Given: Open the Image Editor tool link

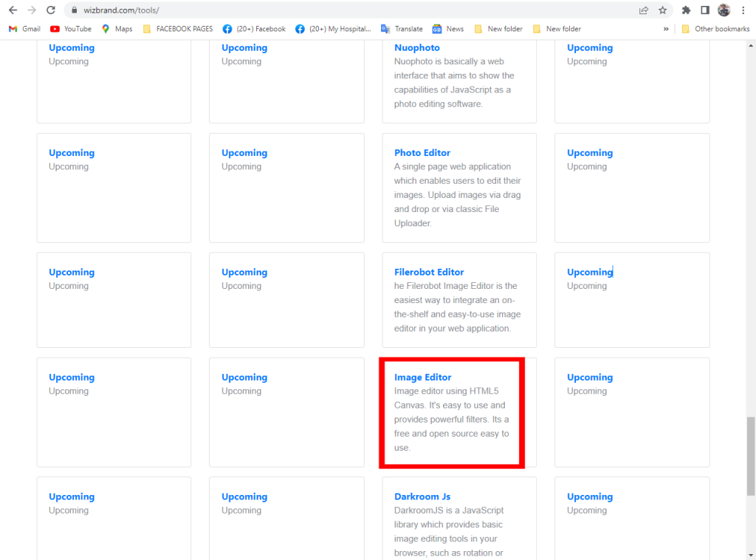Looking at the screenshot, I should click(x=422, y=378).
